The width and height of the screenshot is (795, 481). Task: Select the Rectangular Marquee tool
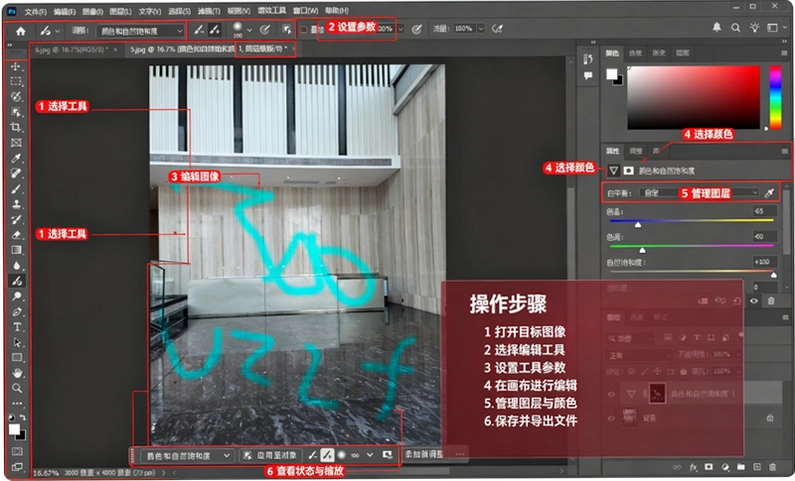[x=16, y=81]
